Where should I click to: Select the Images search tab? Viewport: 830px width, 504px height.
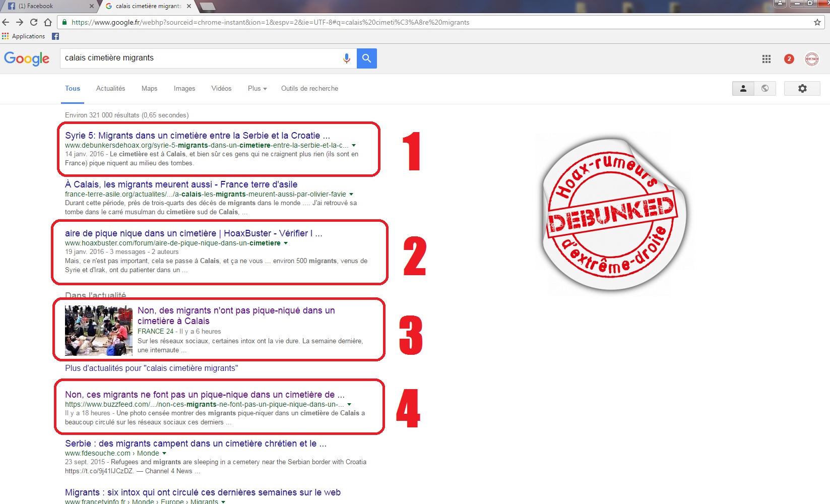pos(184,88)
